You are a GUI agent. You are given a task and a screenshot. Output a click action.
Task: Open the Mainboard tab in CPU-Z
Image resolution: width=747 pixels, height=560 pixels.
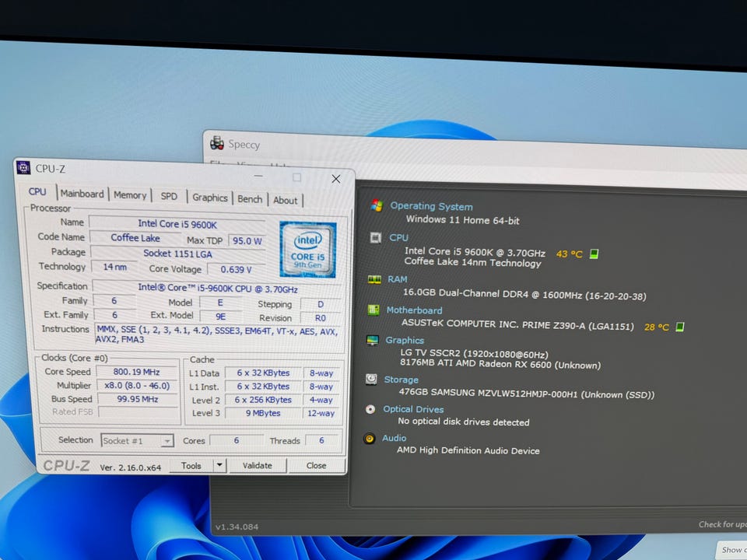[x=82, y=194]
